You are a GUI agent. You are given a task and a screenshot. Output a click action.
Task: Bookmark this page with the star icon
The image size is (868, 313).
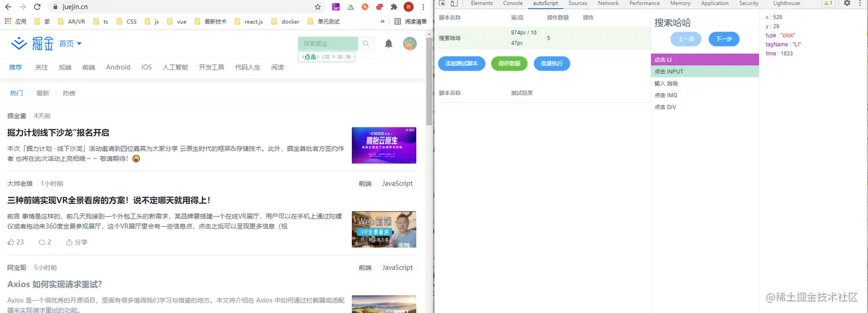click(318, 7)
